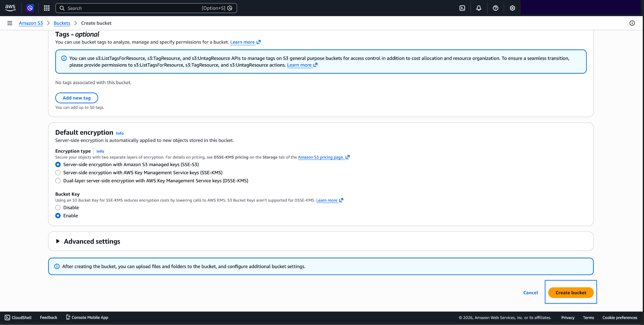Open Info link beside Encryption type
The width and height of the screenshot is (644, 325).
(100, 151)
